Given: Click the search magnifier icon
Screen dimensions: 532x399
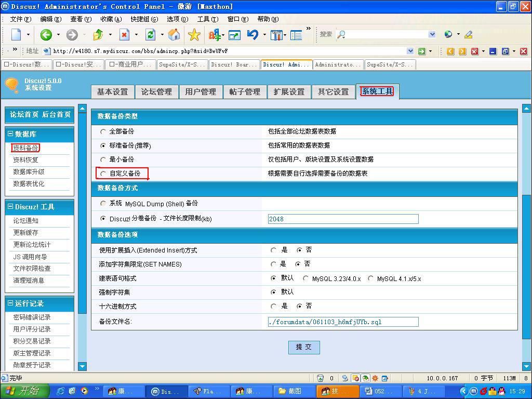Looking at the screenshot, I should click(341, 34).
